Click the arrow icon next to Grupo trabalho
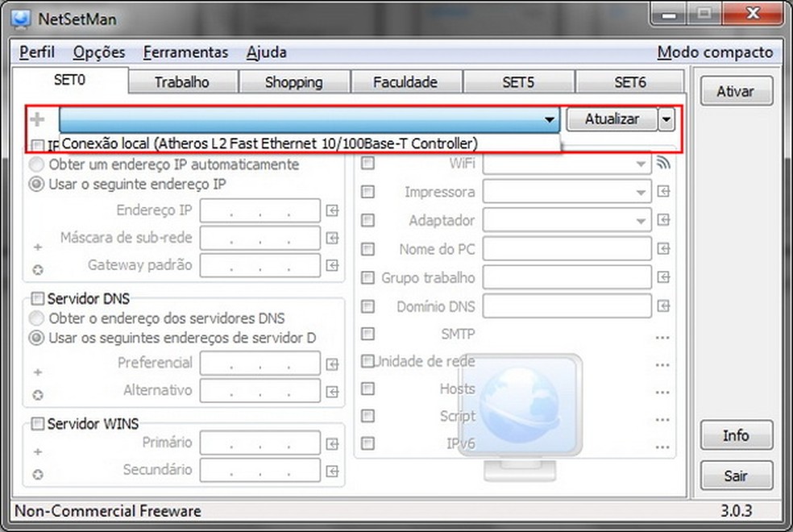This screenshot has width=793, height=532. 663,277
